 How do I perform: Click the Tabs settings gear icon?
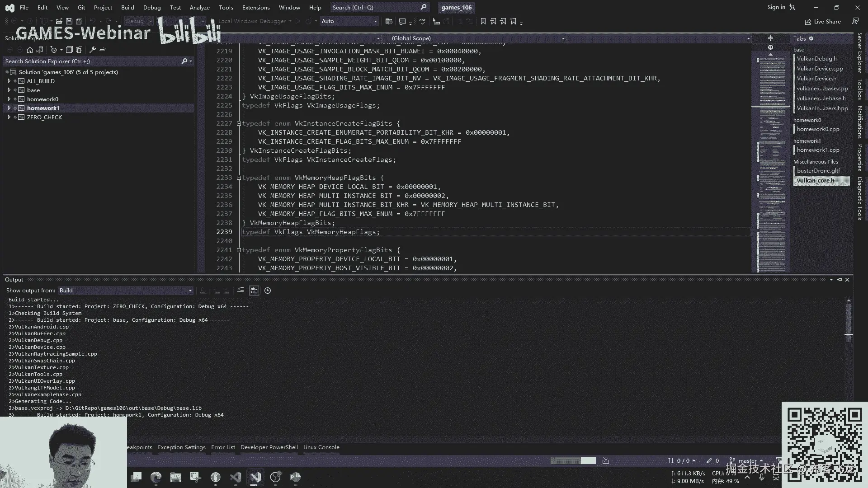(x=811, y=38)
